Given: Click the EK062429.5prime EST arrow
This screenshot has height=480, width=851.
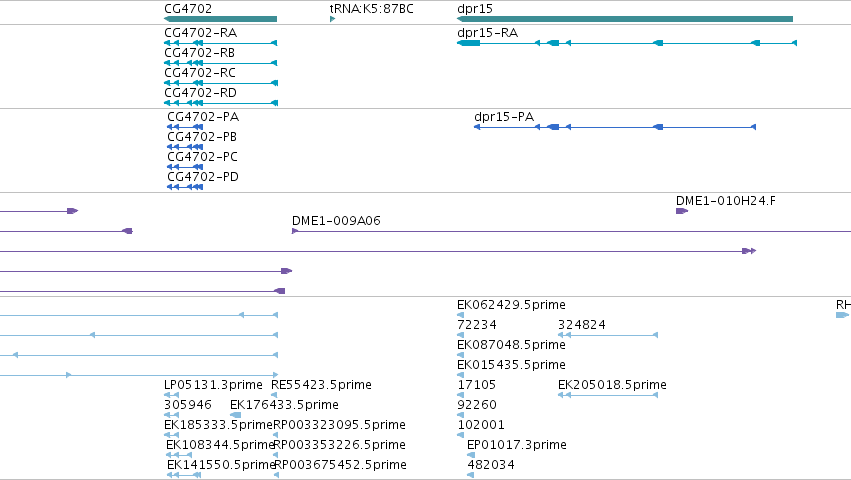Looking at the screenshot, I should [x=461, y=315].
